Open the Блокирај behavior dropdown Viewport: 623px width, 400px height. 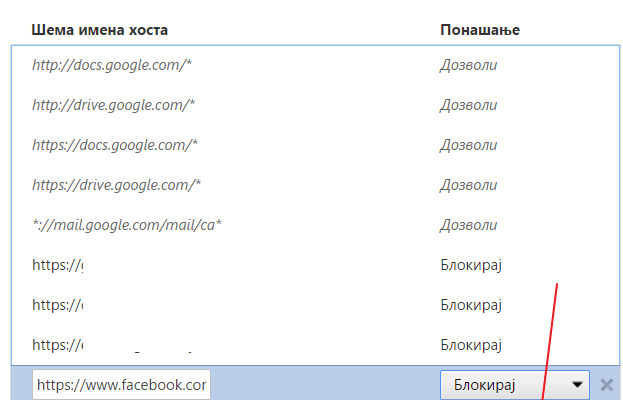coord(515,385)
